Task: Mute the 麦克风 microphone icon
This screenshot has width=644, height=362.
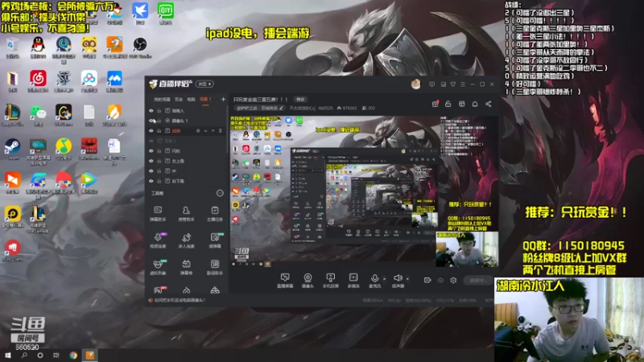Action: coord(374,278)
